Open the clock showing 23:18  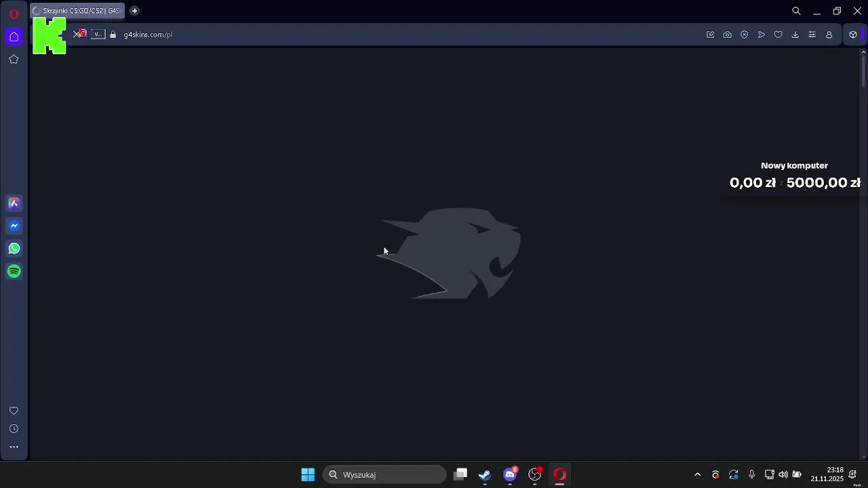point(827,474)
